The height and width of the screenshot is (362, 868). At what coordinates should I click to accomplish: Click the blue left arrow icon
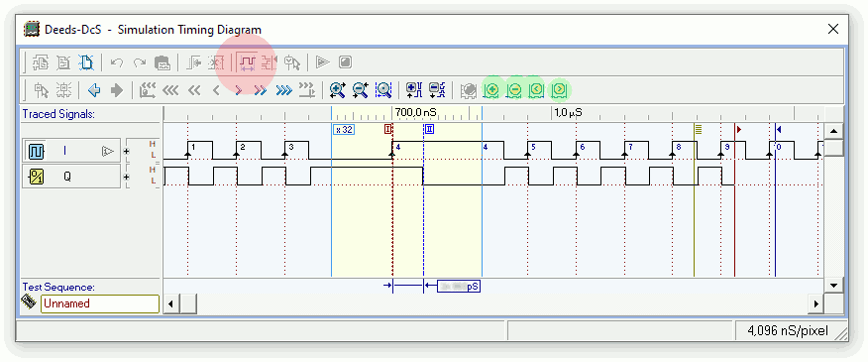94,90
